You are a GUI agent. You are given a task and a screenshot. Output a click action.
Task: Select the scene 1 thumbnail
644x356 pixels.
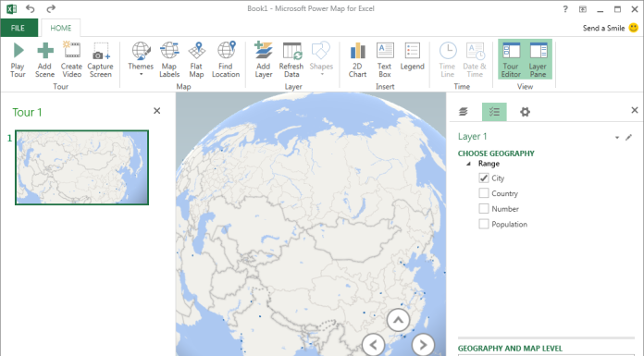point(81,167)
